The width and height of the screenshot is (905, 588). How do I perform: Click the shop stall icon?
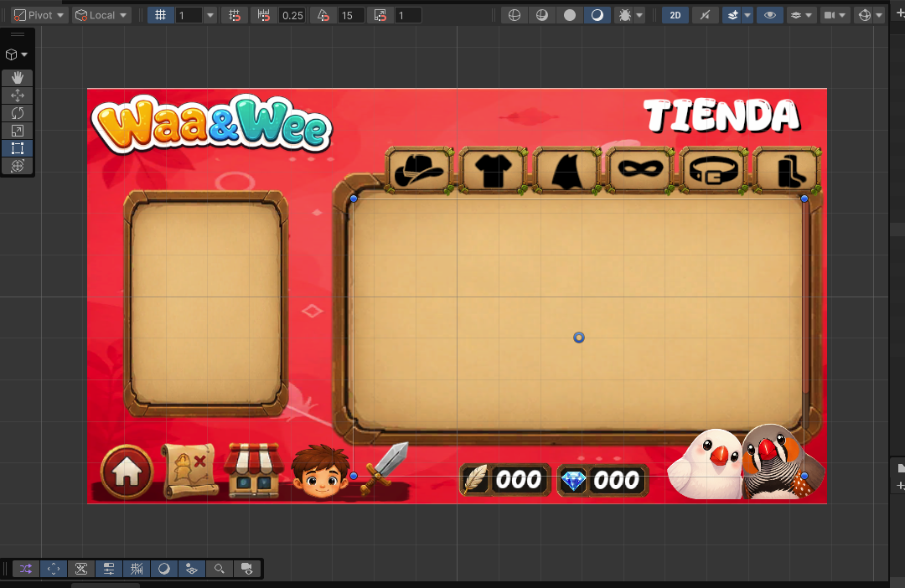(x=254, y=470)
